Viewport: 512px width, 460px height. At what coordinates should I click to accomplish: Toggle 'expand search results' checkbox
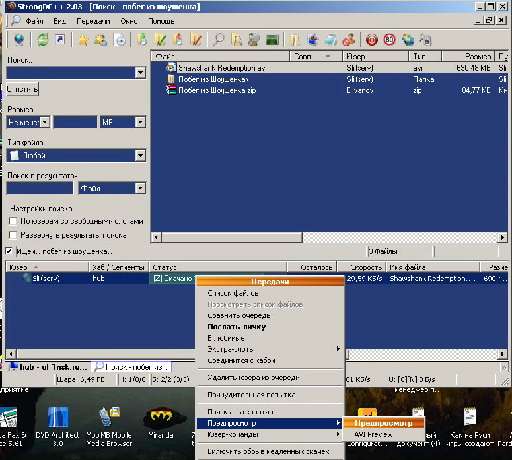point(13,235)
